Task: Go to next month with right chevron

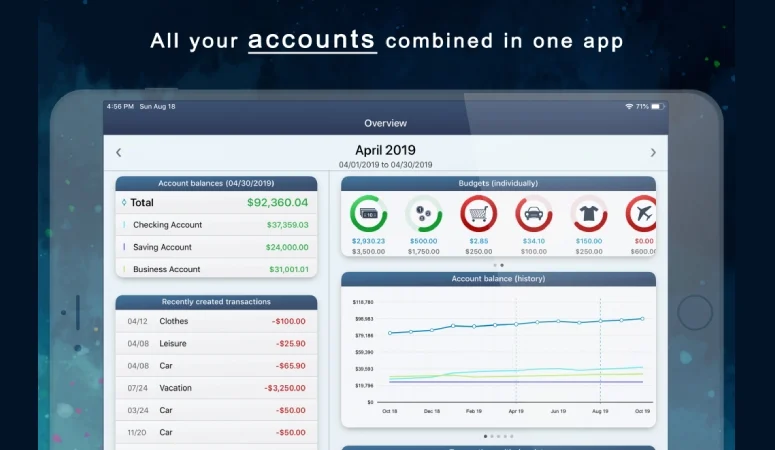Action: (653, 152)
